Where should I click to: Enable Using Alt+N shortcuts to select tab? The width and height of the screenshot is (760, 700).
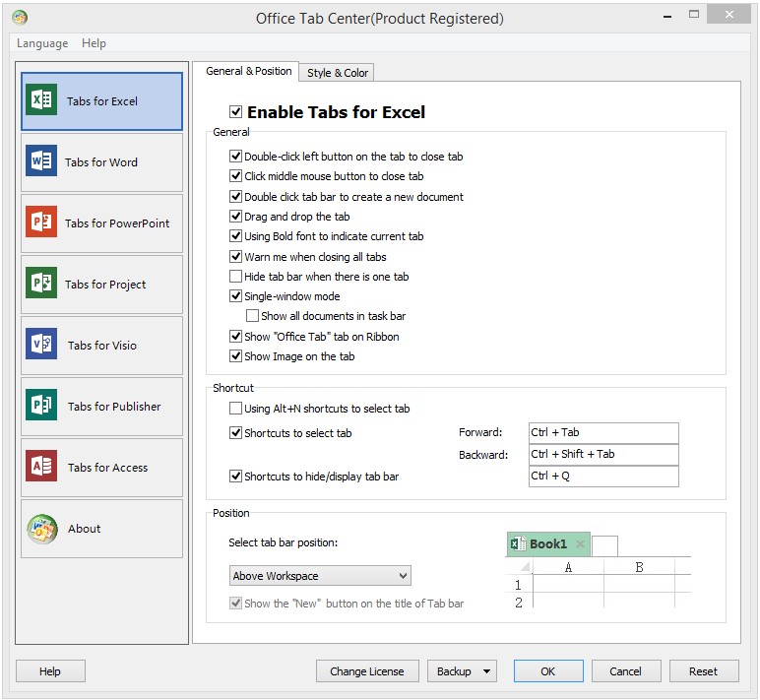coord(235,409)
